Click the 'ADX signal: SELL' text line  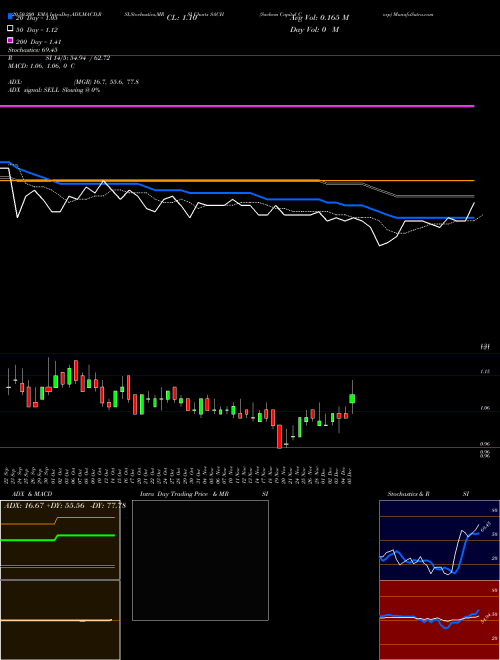point(54,90)
